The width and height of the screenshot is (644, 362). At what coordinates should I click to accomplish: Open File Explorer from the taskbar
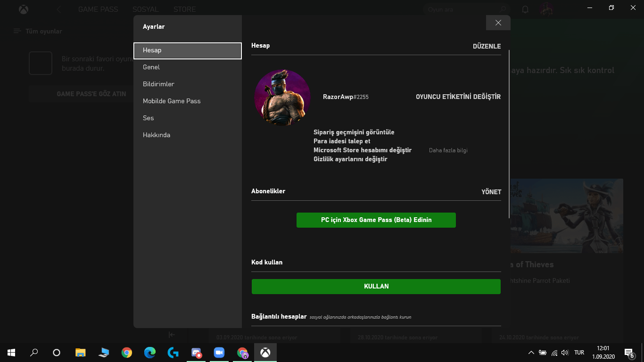81,353
